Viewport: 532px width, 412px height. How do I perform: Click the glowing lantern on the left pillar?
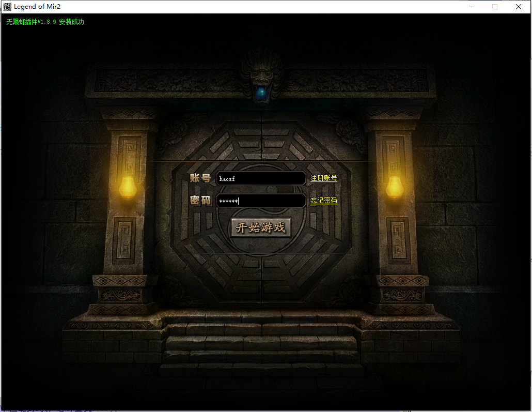(x=127, y=187)
